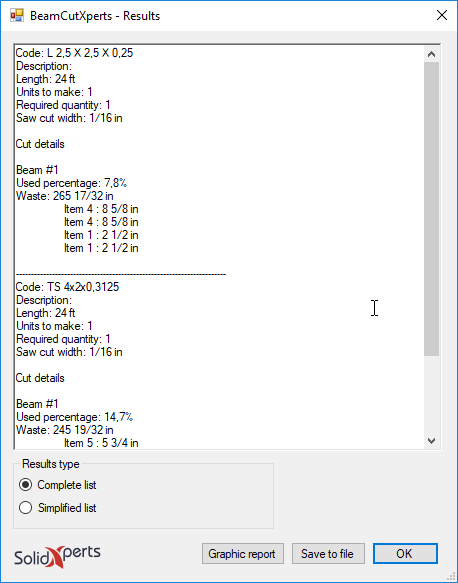Select the Complete list radio option
This screenshot has height=583, width=458.
point(25,485)
